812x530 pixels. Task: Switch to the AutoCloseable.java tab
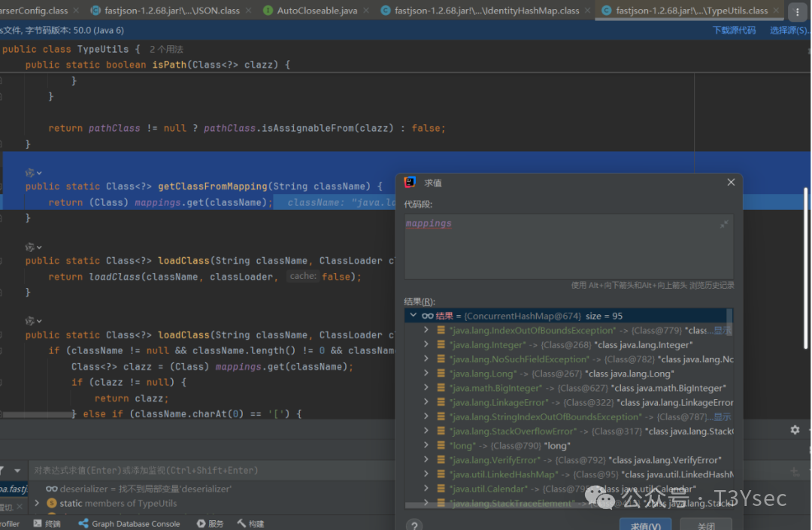pyautogui.click(x=316, y=11)
